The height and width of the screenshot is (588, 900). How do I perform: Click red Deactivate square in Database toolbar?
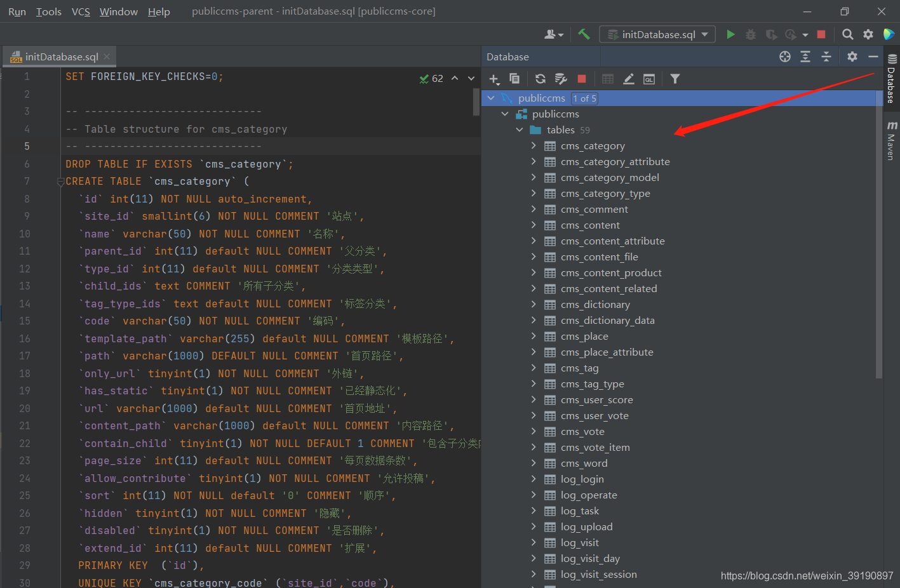582,79
